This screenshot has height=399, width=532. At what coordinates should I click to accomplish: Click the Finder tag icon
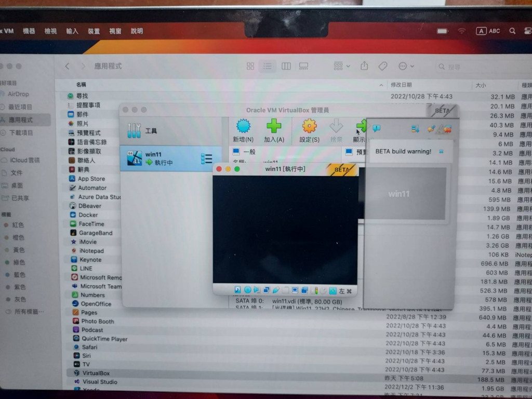coord(383,66)
